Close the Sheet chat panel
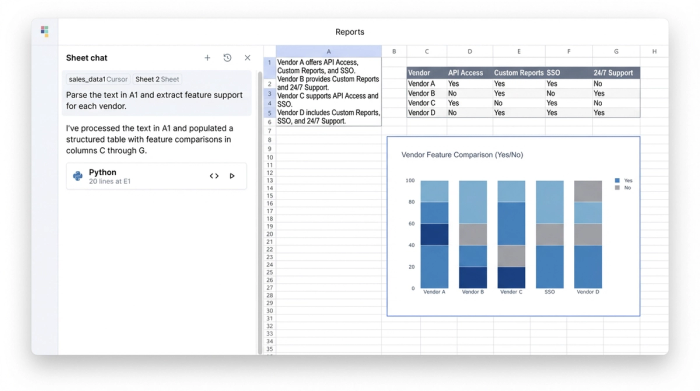Viewport: 700px width, 391px height. point(247,58)
